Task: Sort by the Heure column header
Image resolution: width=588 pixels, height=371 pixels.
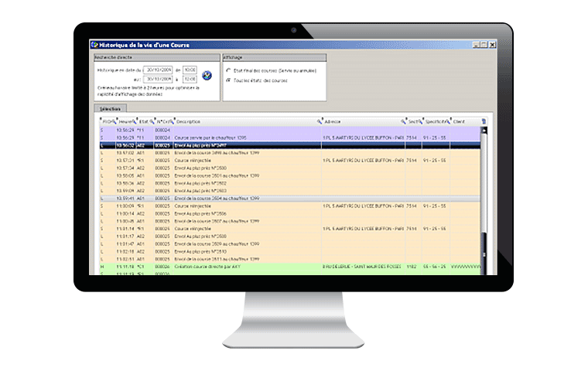Action: pyautogui.click(x=125, y=122)
